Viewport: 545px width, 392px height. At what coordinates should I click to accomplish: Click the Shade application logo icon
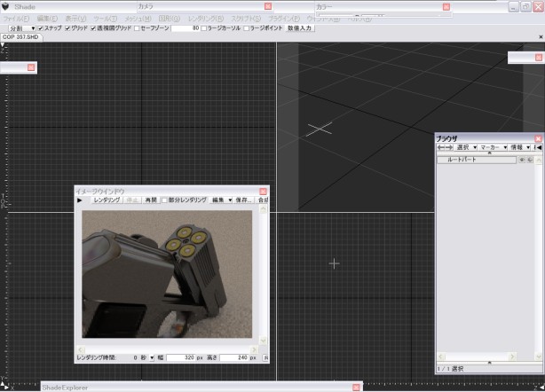click(6, 6)
